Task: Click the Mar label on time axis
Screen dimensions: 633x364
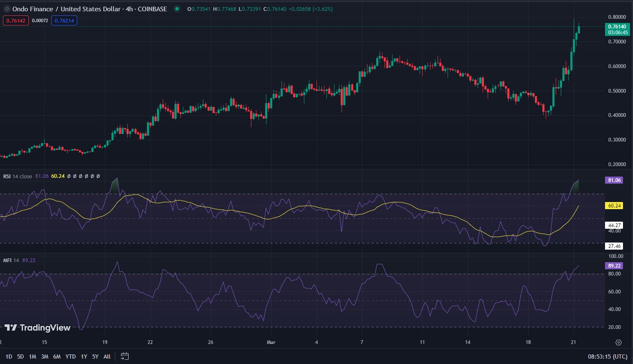Action: (271, 342)
